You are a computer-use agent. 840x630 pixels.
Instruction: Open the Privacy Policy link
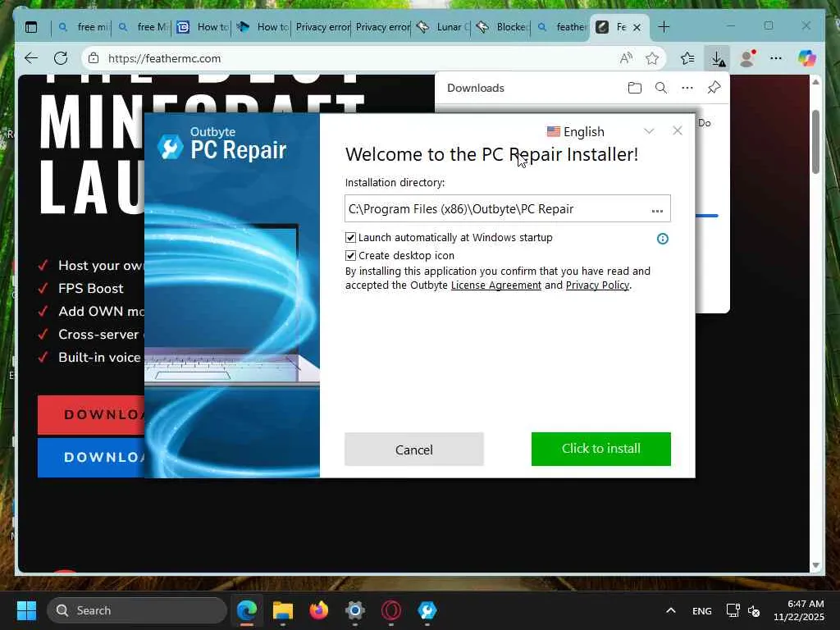point(597,285)
